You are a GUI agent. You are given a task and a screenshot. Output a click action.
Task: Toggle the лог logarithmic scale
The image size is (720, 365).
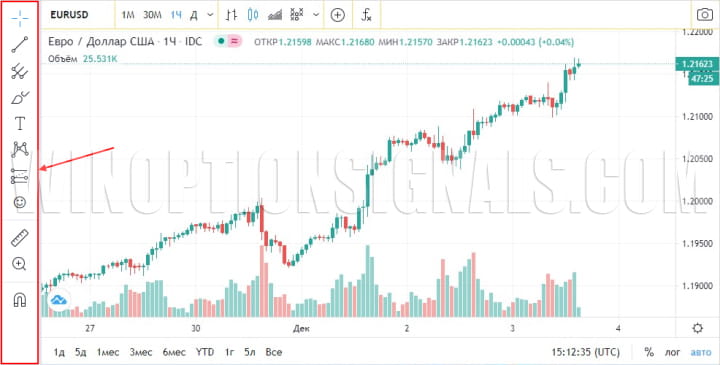coord(673,352)
